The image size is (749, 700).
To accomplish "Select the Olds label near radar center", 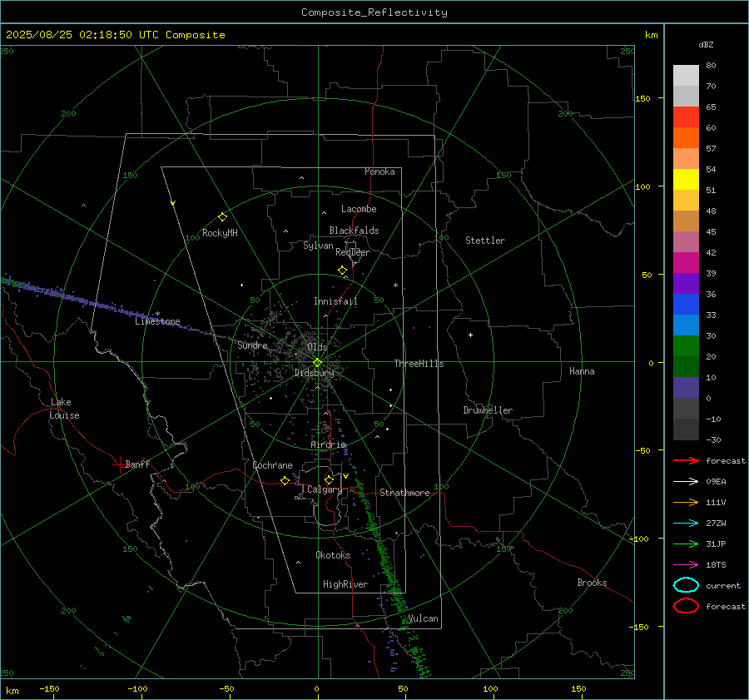I will tap(317, 346).
